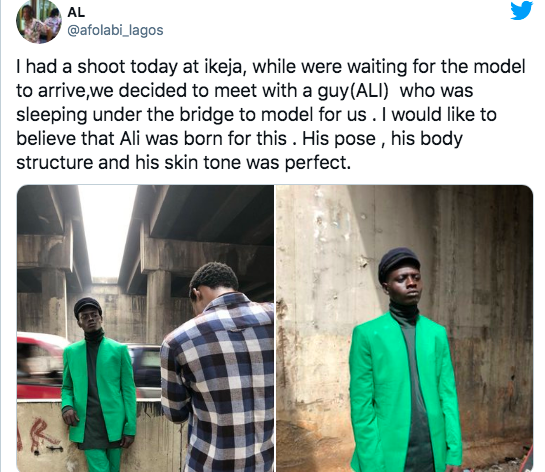Open the right photo of man in green blazer
The height and width of the screenshot is (472, 545).
pos(404,328)
